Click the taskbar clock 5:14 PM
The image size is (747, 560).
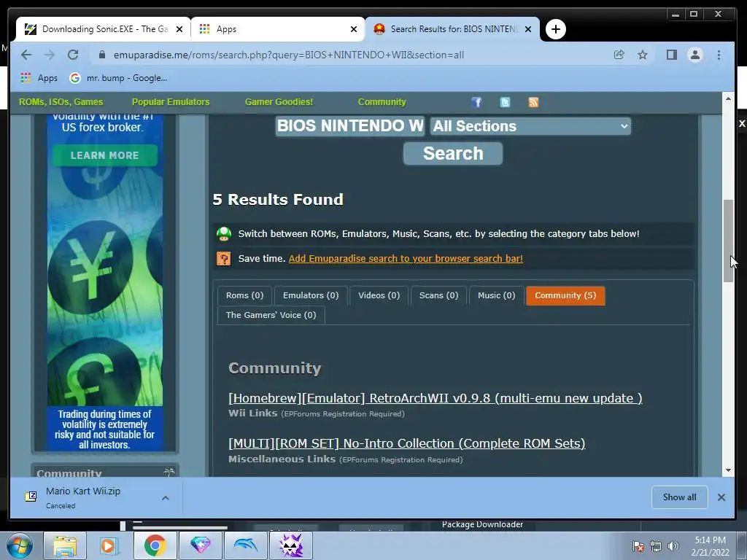point(710,546)
